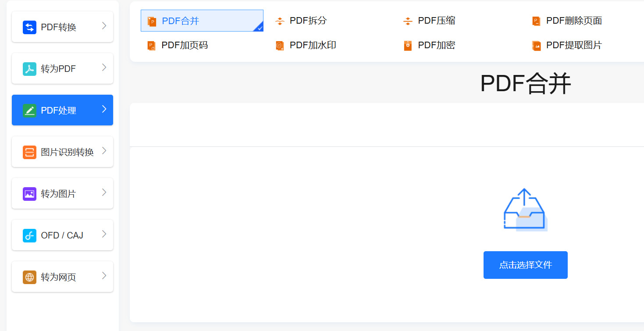644x331 pixels.
Task: Click the PDF转换 swap arrows icon
Action: pos(29,27)
